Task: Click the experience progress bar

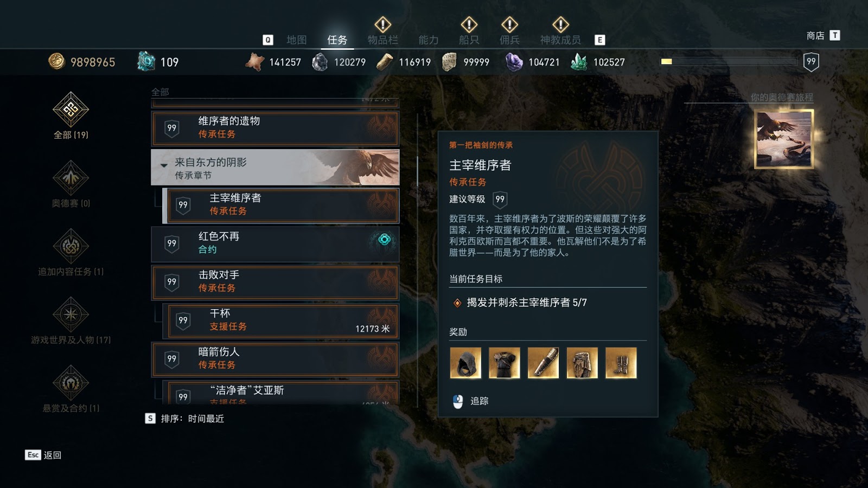Action: point(731,61)
